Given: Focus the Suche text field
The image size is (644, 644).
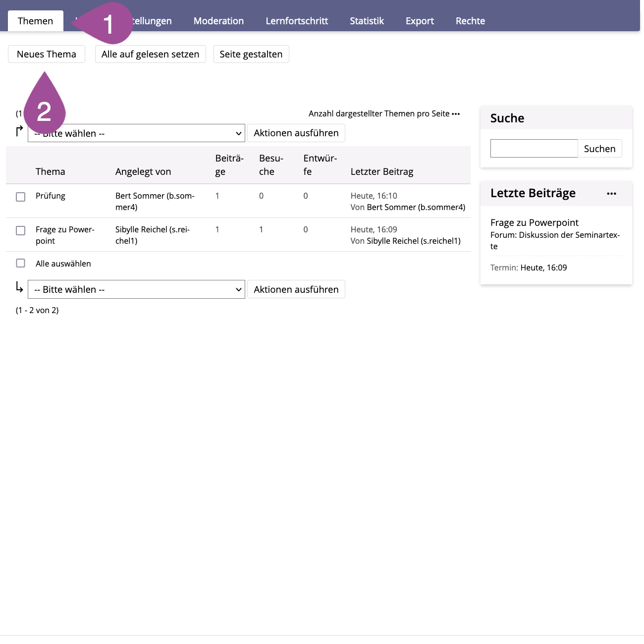Looking at the screenshot, I should (534, 149).
